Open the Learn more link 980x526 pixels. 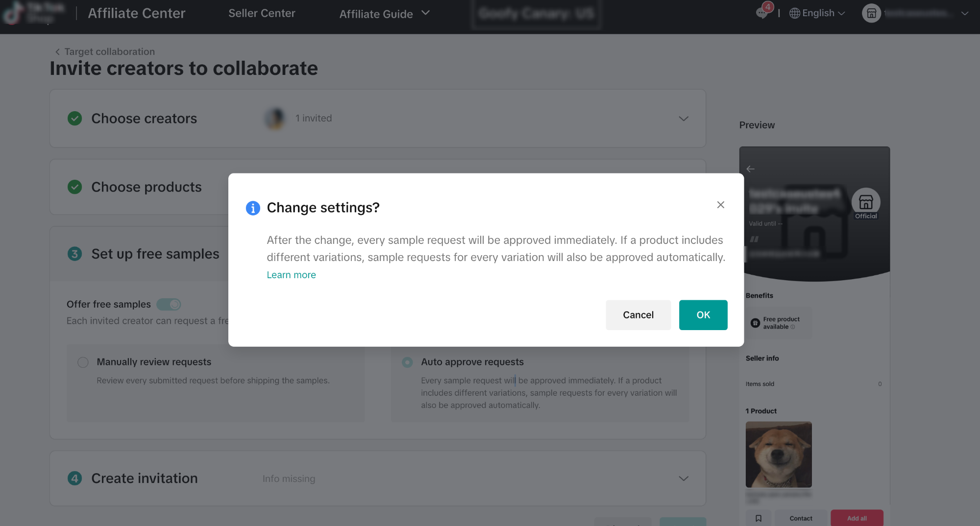coord(291,275)
